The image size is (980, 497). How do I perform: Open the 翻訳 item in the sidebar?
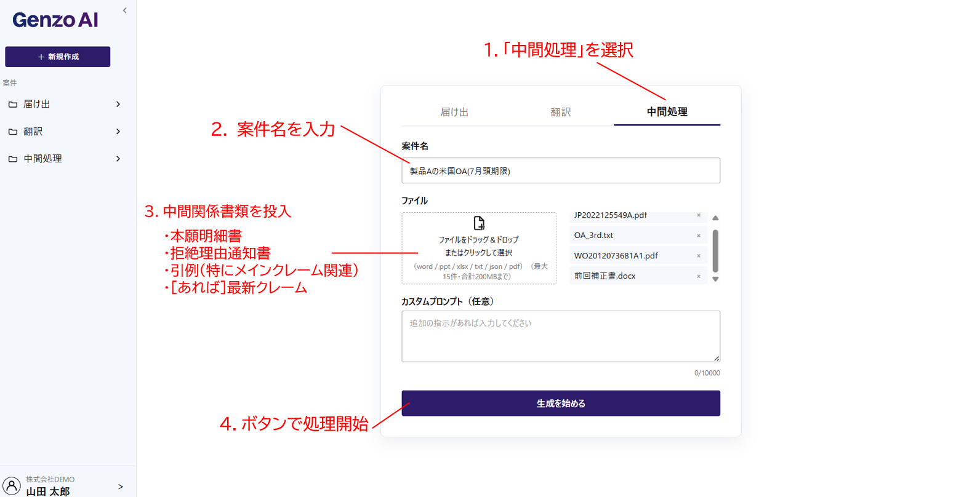point(65,132)
